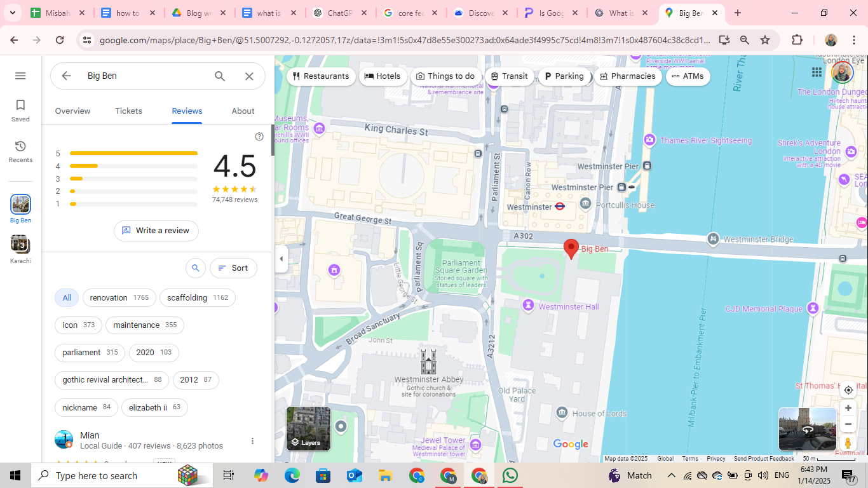This screenshot has height=488, width=868.
Task: Switch to the Overview tab
Action: point(72,111)
